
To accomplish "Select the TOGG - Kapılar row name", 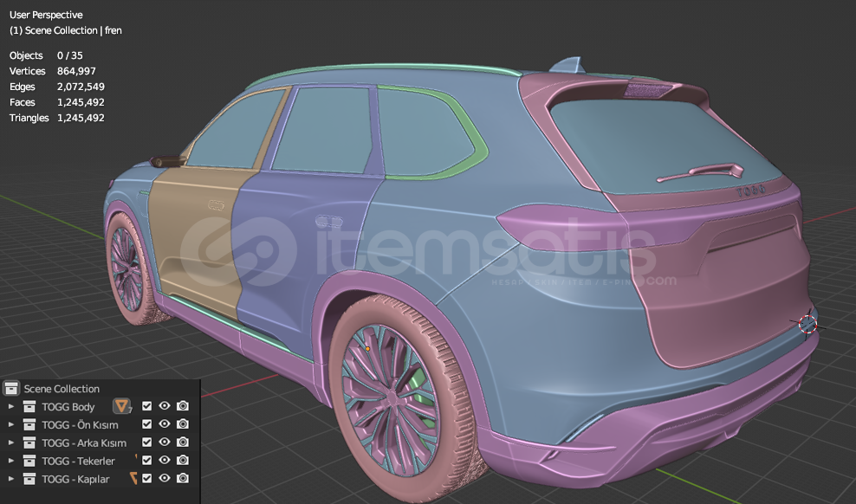I will coord(76,479).
